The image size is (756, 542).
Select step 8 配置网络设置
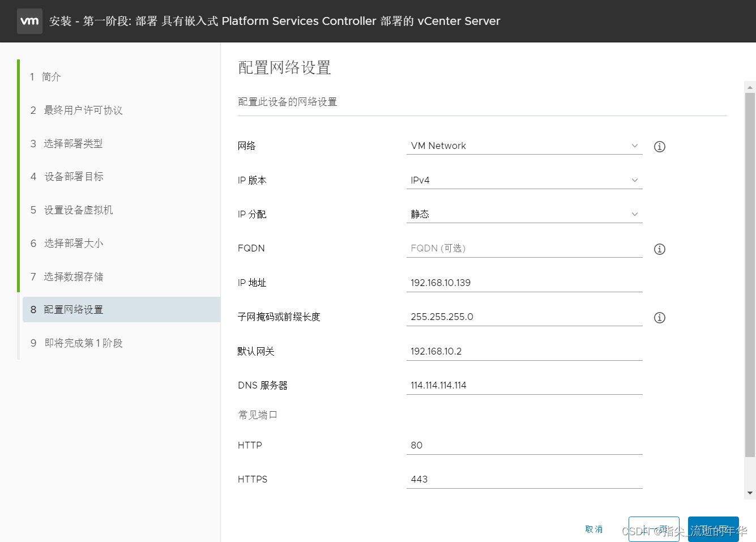tap(121, 310)
